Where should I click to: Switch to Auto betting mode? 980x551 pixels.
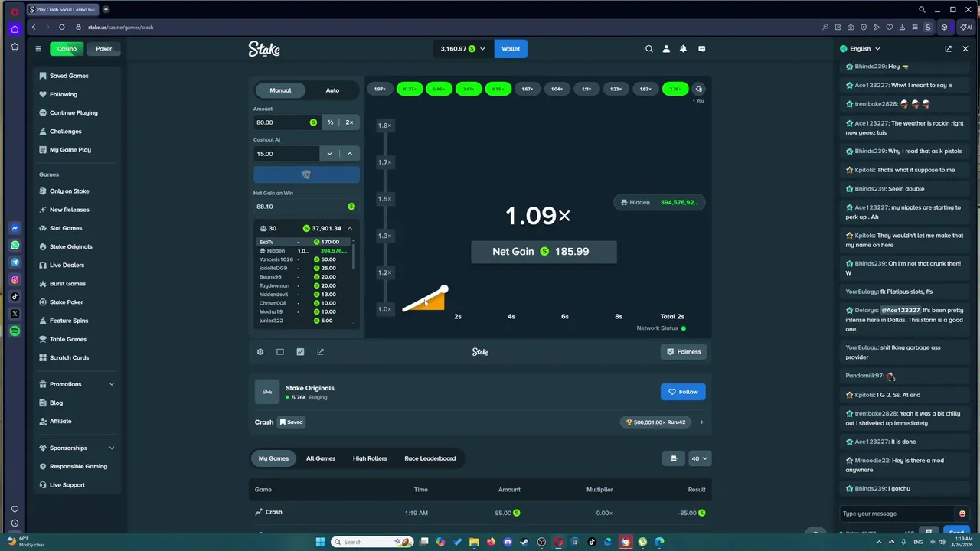pos(332,90)
